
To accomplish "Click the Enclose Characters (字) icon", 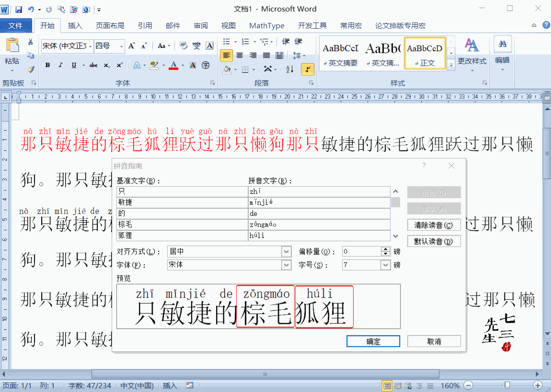I will tap(206, 65).
